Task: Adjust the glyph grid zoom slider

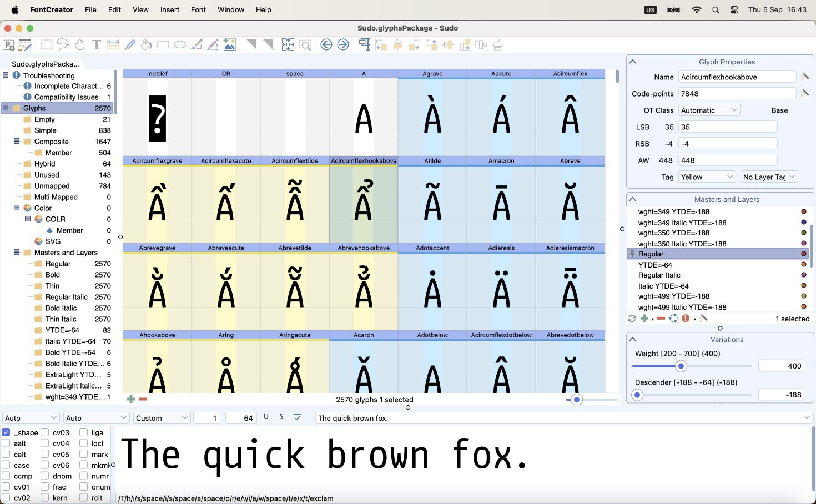Action: [577, 399]
